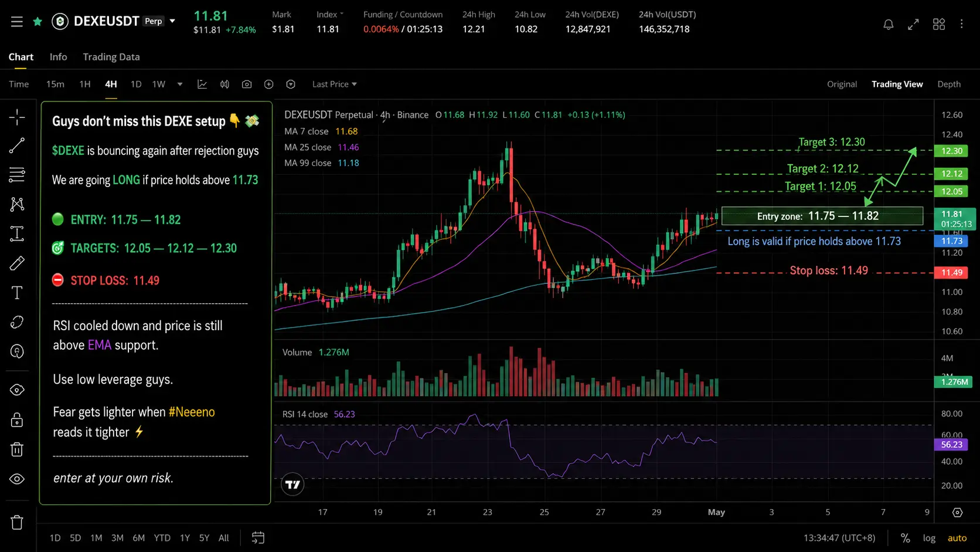Set chart range to 3M
Image resolution: width=980 pixels, height=552 pixels.
(x=117, y=538)
